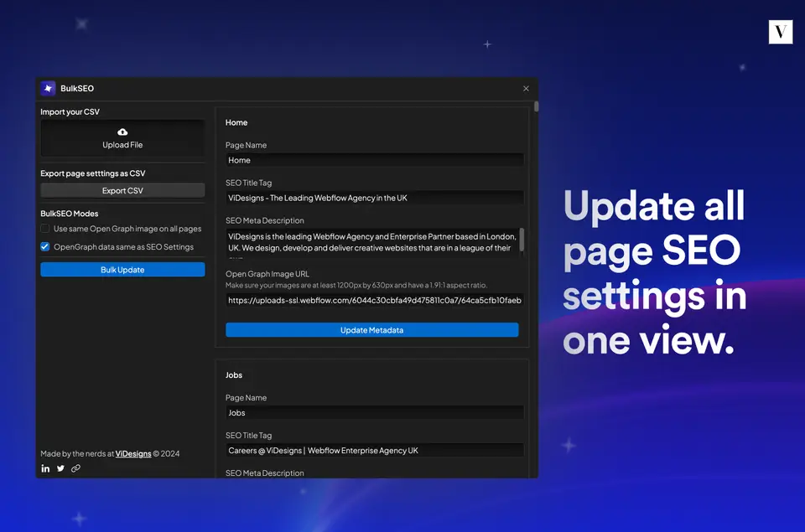Image resolution: width=805 pixels, height=532 pixels.
Task: Click the "Export page setttings as CSV" label
Action: point(93,173)
